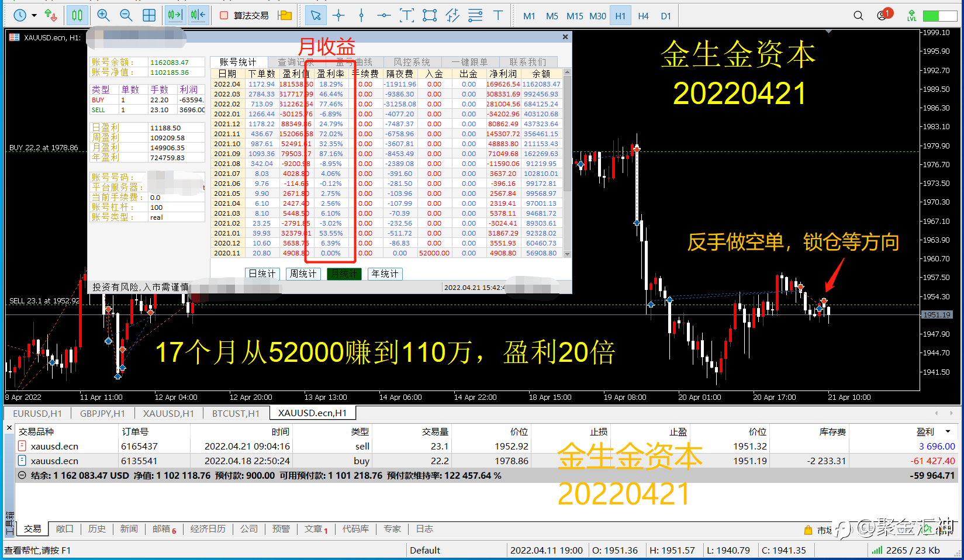Zoom in on the chart
964x560 pixels.
[x=103, y=16]
